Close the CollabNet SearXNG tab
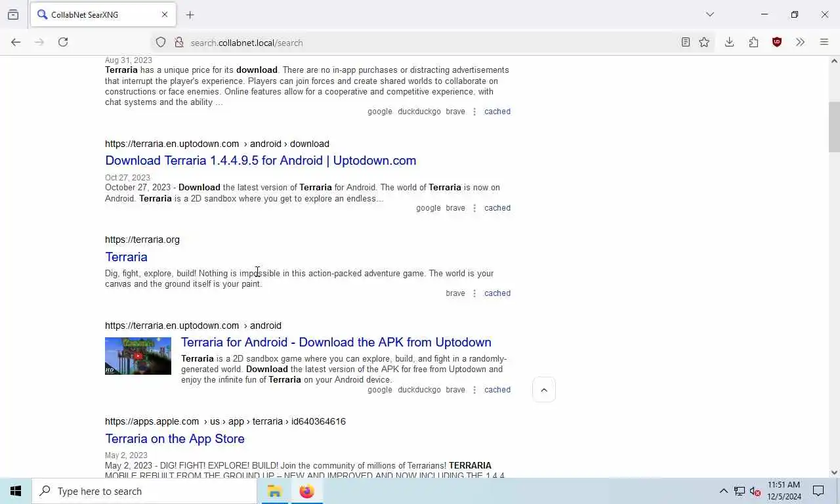Image resolution: width=840 pixels, height=504 pixels. pos(165,14)
